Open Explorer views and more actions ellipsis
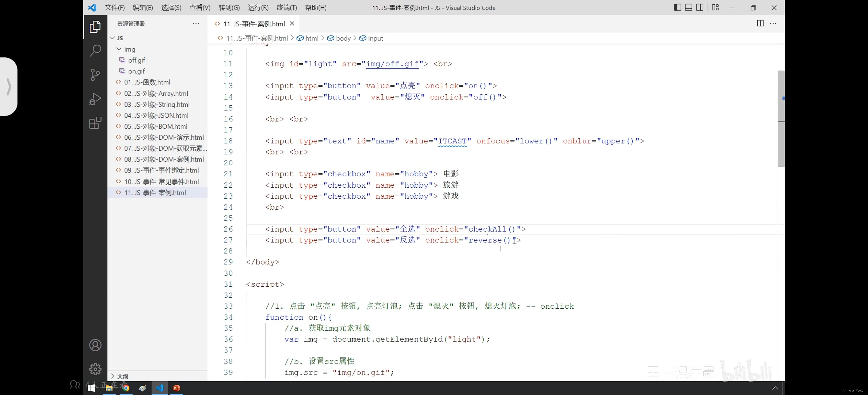The width and height of the screenshot is (868, 395). 196,23
